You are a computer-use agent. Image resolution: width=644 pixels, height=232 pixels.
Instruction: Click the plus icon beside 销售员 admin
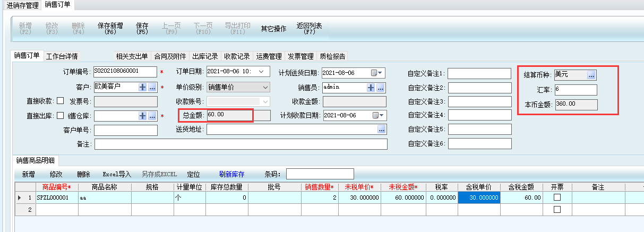[371, 88]
